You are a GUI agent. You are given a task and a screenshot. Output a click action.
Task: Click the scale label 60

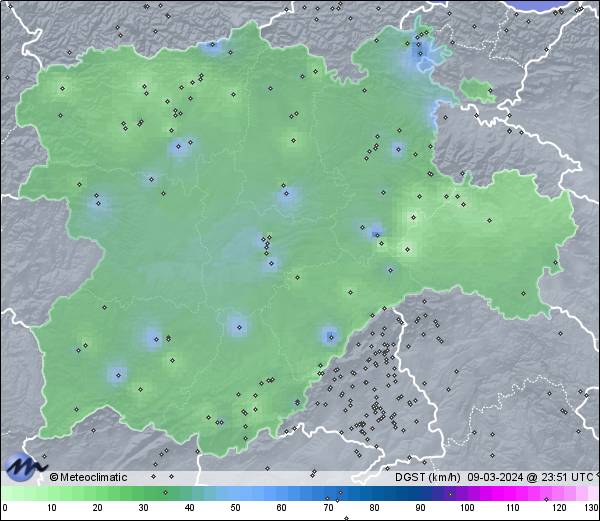pos(282,508)
